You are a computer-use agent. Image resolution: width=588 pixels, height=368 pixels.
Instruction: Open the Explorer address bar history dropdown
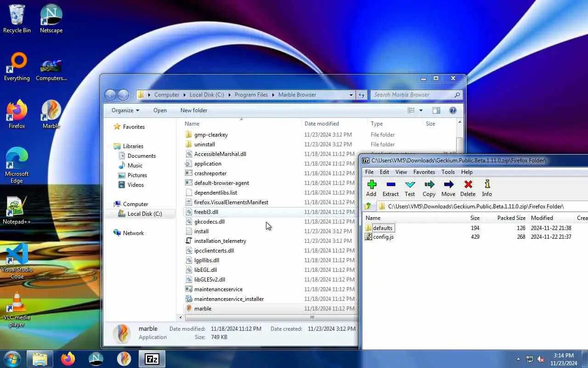point(351,95)
